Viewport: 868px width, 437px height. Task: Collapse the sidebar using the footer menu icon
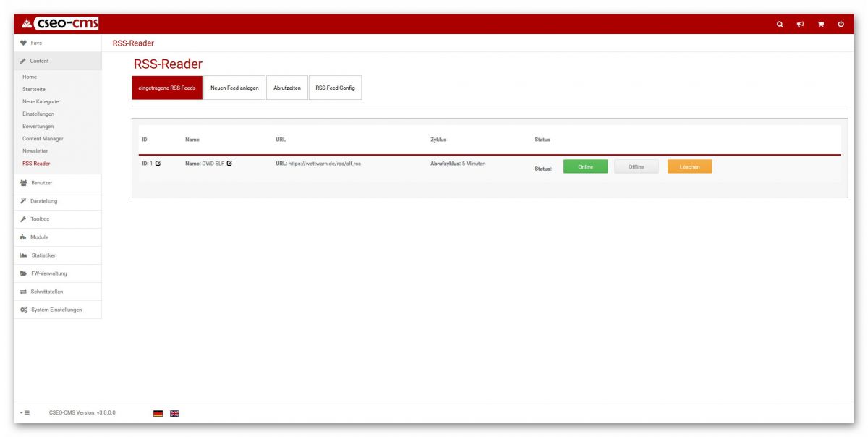pos(24,412)
